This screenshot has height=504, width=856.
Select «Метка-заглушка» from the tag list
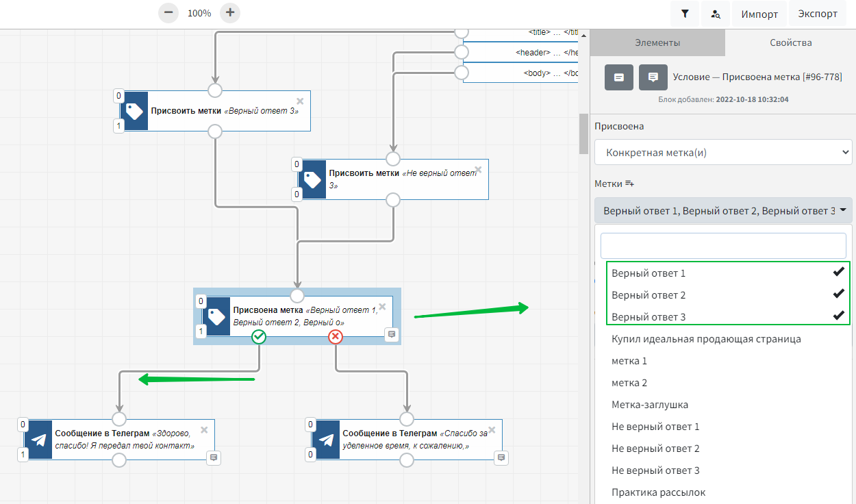click(x=650, y=405)
